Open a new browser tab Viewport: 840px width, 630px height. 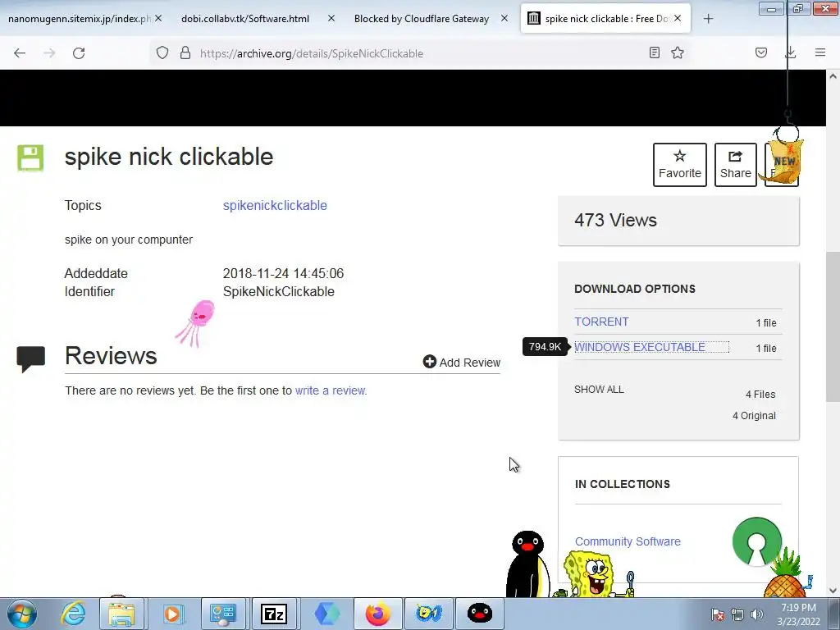(x=708, y=19)
